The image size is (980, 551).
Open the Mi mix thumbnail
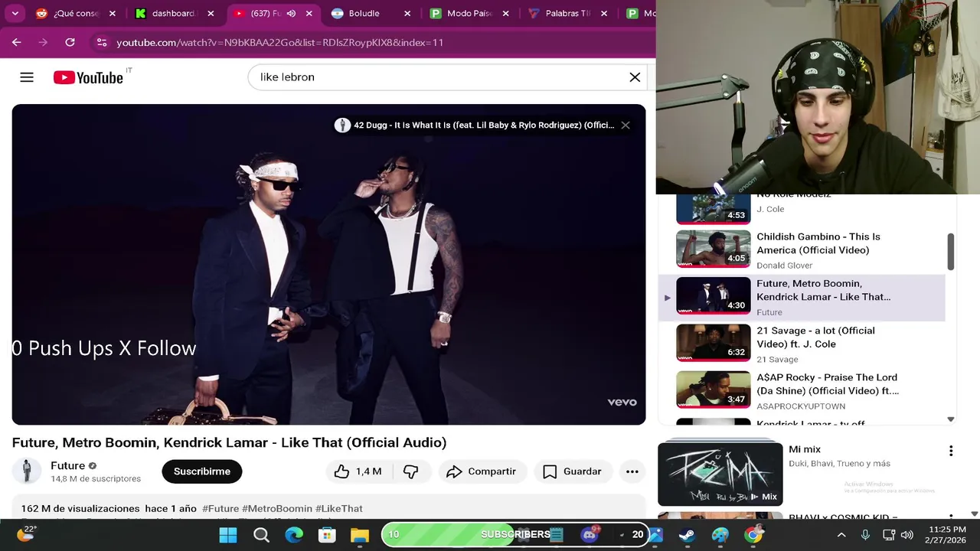coord(720,473)
